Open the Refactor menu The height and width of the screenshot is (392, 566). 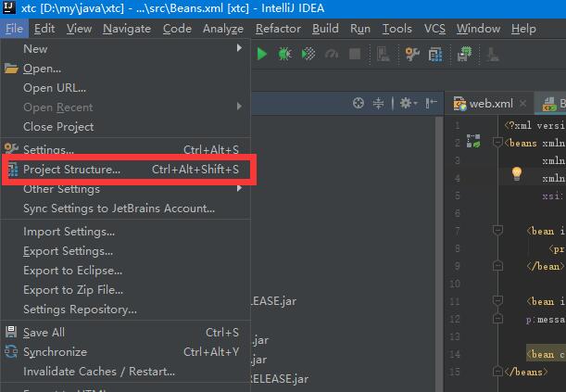278,29
